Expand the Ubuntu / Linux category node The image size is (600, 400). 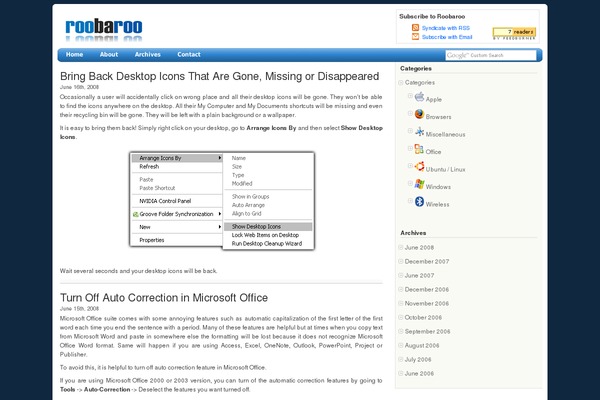point(410,166)
